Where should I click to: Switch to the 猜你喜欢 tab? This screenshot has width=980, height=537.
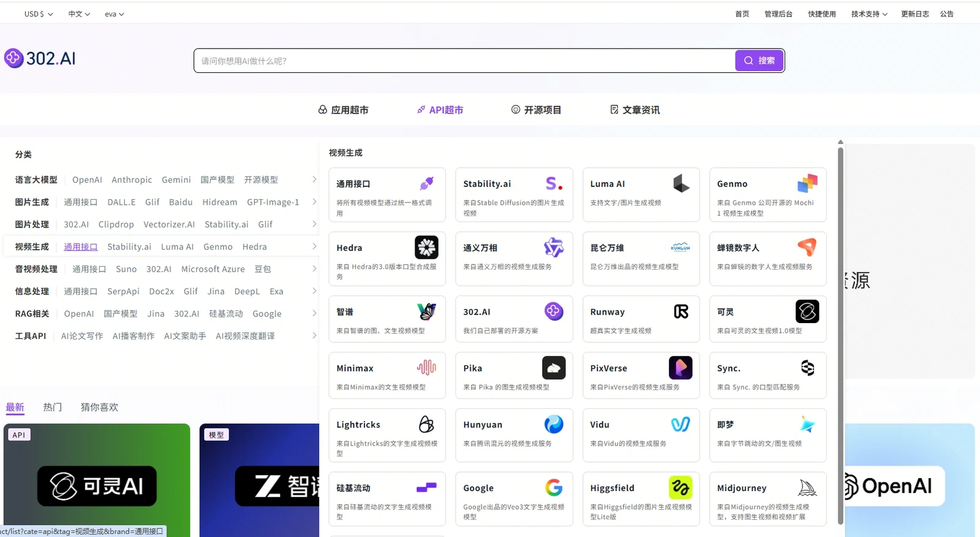click(x=99, y=407)
